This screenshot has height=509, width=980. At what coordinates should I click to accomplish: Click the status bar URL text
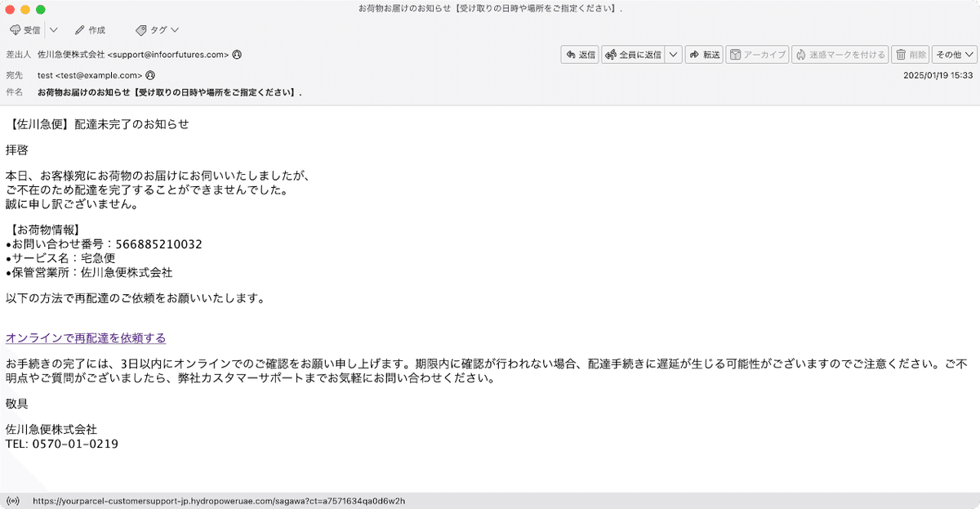click(219, 501)
